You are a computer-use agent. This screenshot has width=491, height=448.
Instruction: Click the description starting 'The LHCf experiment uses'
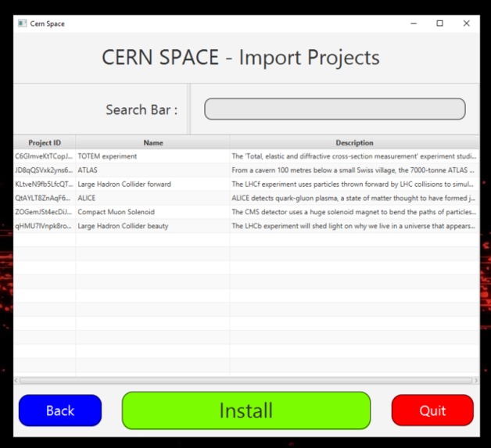coord(354,184)
